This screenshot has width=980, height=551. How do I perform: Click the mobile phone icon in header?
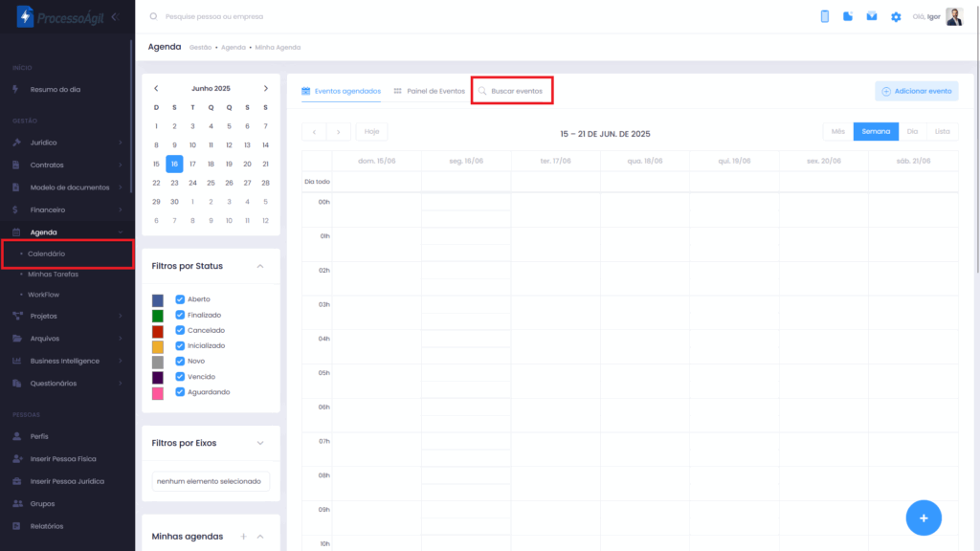pos(824,16)
